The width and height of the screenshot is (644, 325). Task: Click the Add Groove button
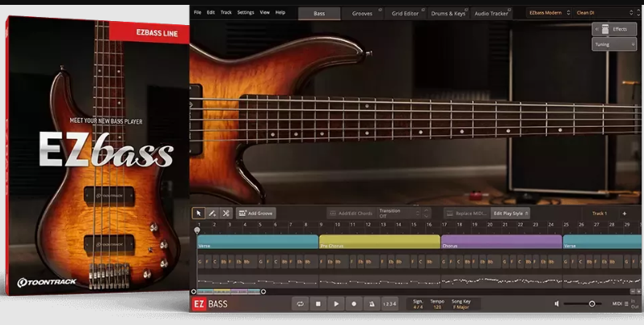[x=256, y=213]
